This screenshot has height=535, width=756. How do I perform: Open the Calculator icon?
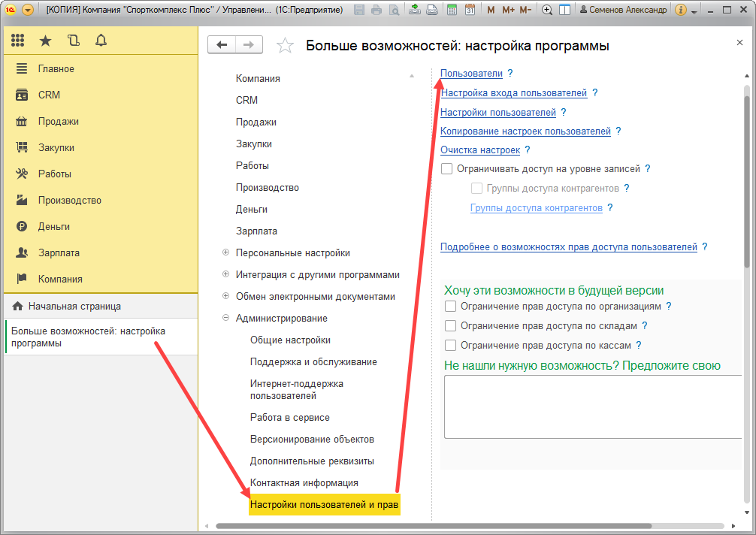tap(452, 10)
